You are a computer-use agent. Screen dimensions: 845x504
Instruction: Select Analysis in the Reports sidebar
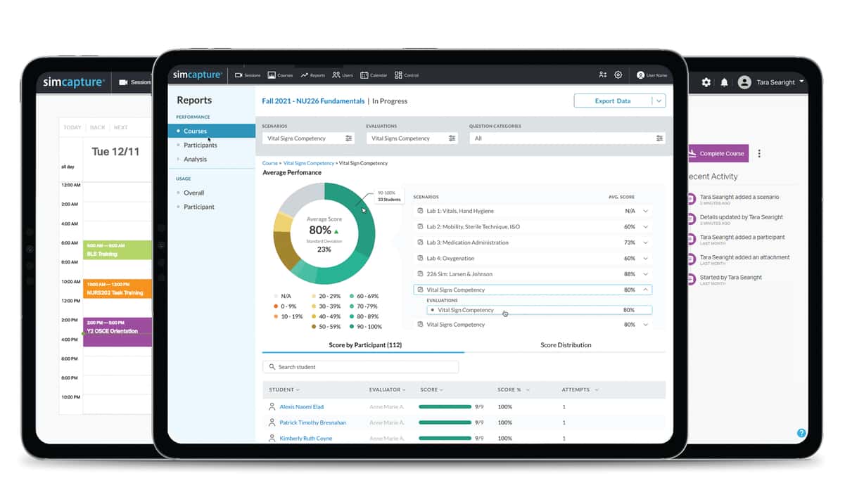click(195, 159)
